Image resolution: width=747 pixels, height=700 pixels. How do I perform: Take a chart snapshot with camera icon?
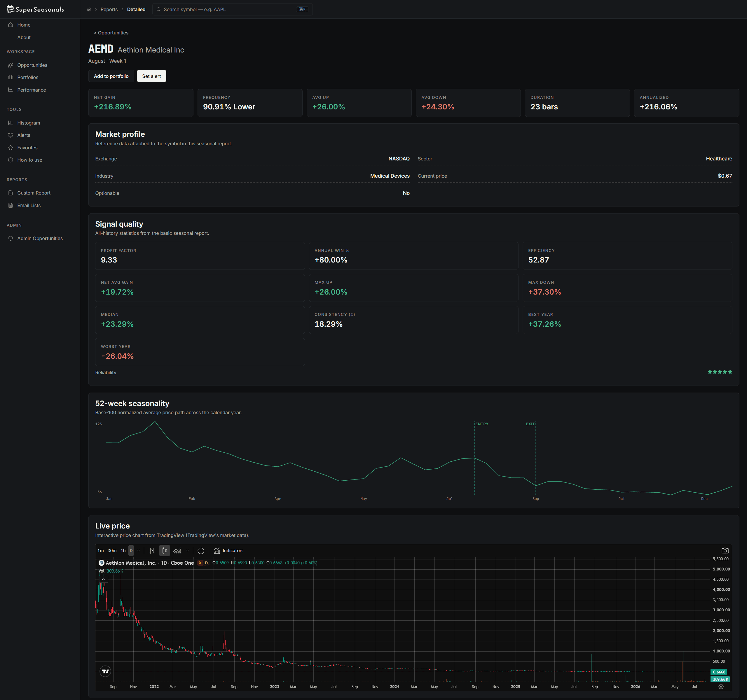point(725,551)
